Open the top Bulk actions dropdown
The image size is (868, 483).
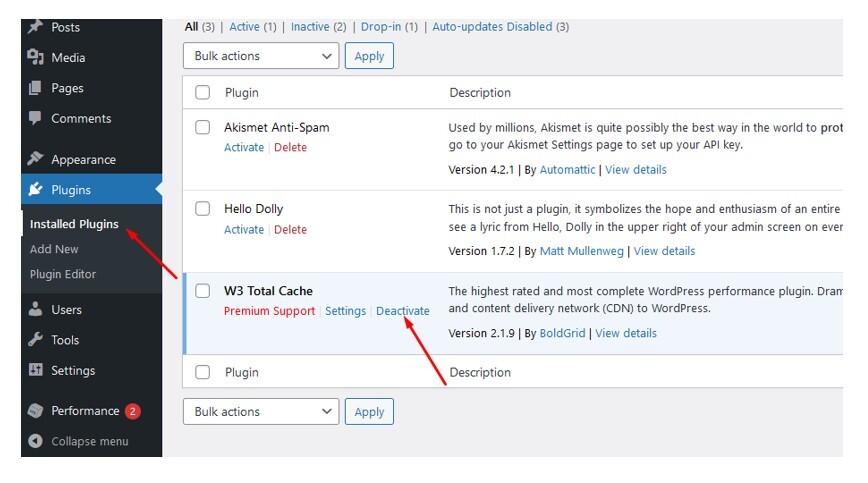(x=261, y=56)
